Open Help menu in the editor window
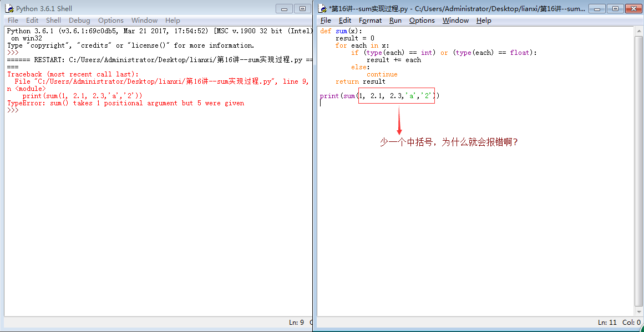The width and height of the screenshot is (644, 332). point(484,21)
